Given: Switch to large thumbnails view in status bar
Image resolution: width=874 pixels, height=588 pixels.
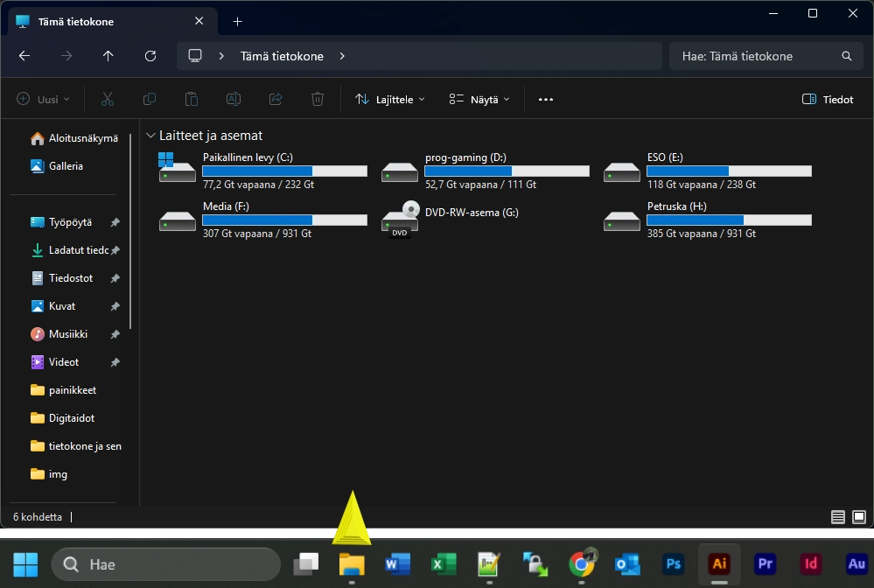Looking at the screenshot, I should 857,517.
